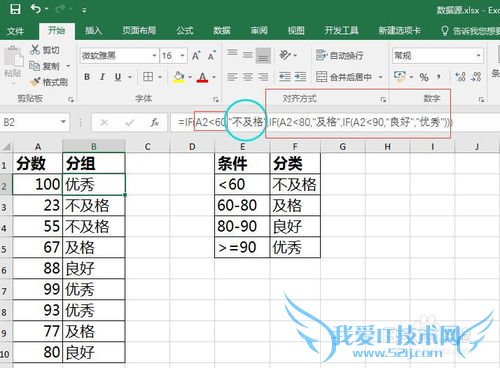Open the quick access toolbar customize arrow

click(84, 11)
